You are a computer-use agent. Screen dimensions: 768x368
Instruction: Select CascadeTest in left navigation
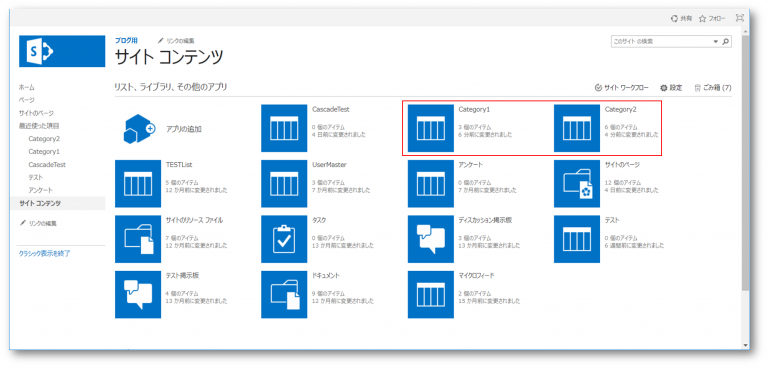(x=47, y=165)
